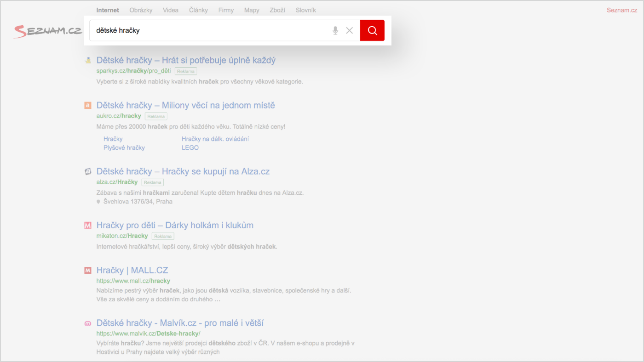Click the https://www.mall.cz/hracky URL
The image size is (644, 362).
(x=133, y=281)
